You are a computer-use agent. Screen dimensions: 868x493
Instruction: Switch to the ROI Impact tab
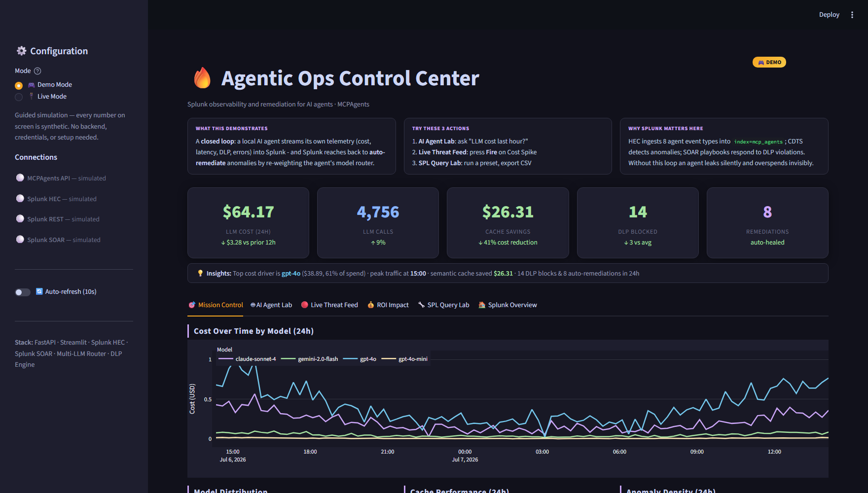(x=388, y=305)
